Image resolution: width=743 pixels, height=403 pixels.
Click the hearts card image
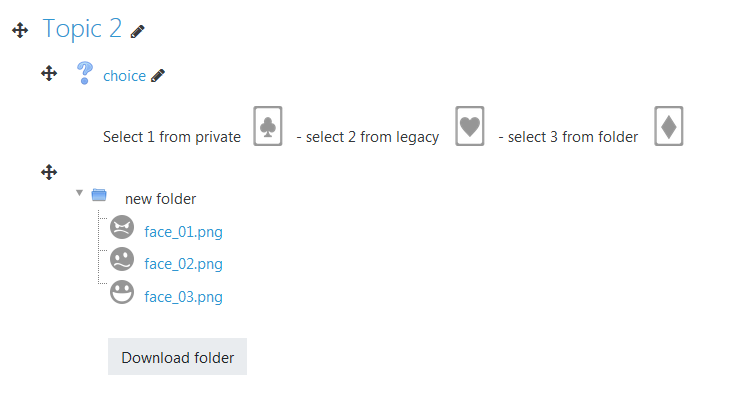(x=470, y=126)
